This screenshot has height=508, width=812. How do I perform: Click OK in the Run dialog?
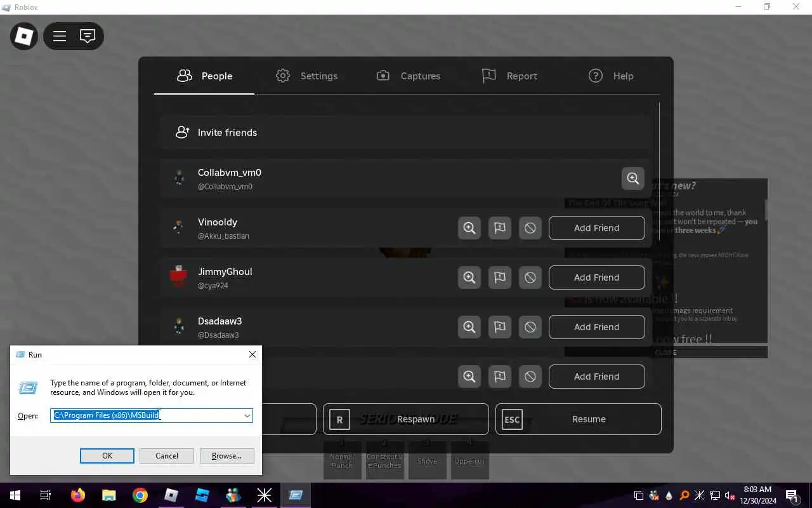(107, 456)
